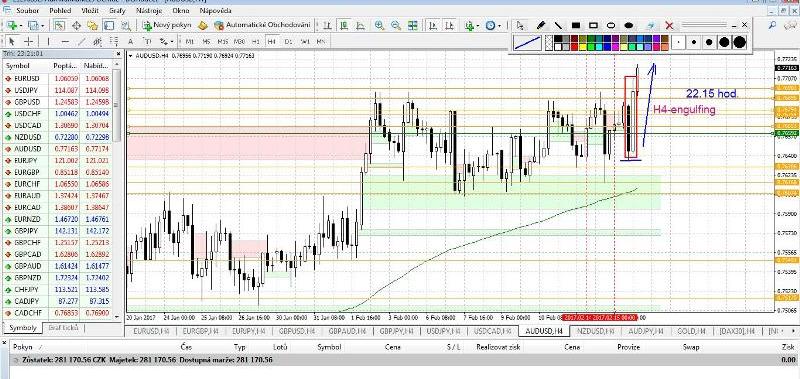Click the red X clear-drawing icon
The image size is (800, 379).
coord(669,26)
